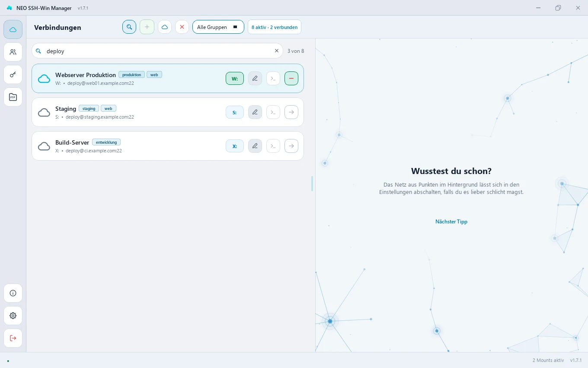Viewport: 588px width, 368px height.
Task: Click the 'staging' tag on Staging row
Action: point(89,109)
